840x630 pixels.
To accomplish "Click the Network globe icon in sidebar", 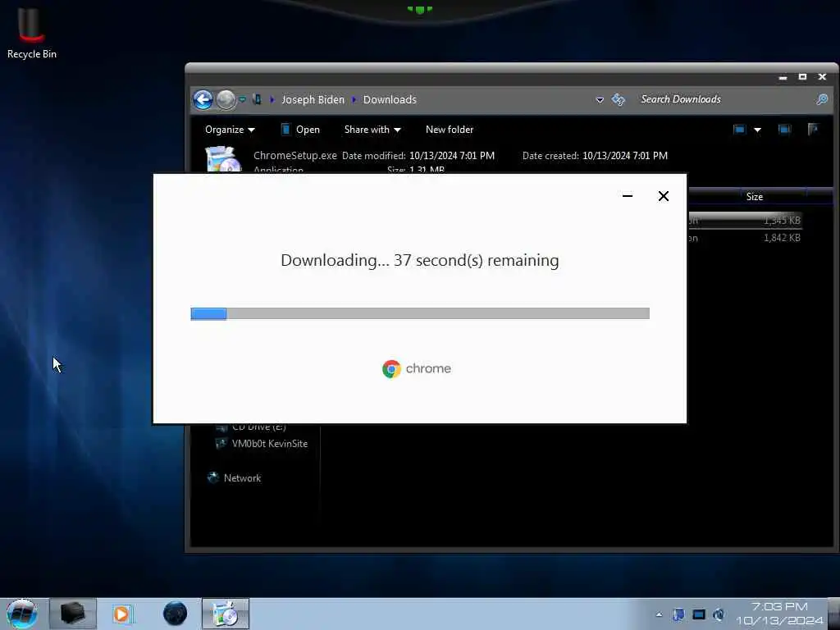I will [x=213, y=477].
